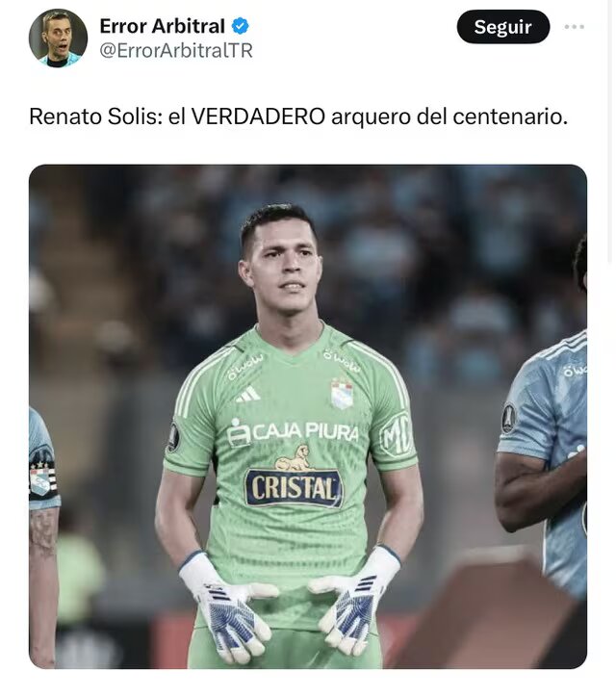The width and height of the screenshot is (616, 697).
Task: Click the blue verified badge
Action: pyautogui.click(x=240, y=26)
